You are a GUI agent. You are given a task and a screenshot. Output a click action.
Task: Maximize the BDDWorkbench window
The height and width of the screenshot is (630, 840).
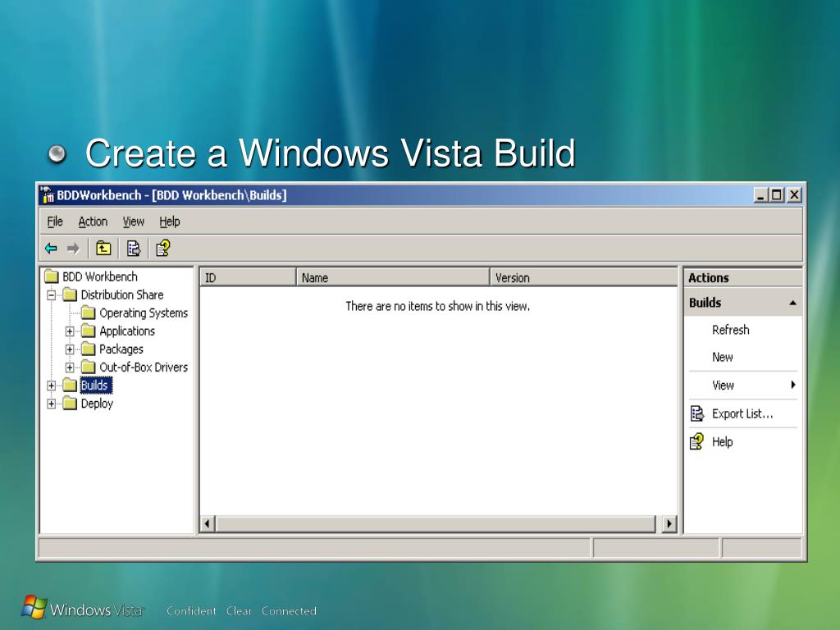776,195
